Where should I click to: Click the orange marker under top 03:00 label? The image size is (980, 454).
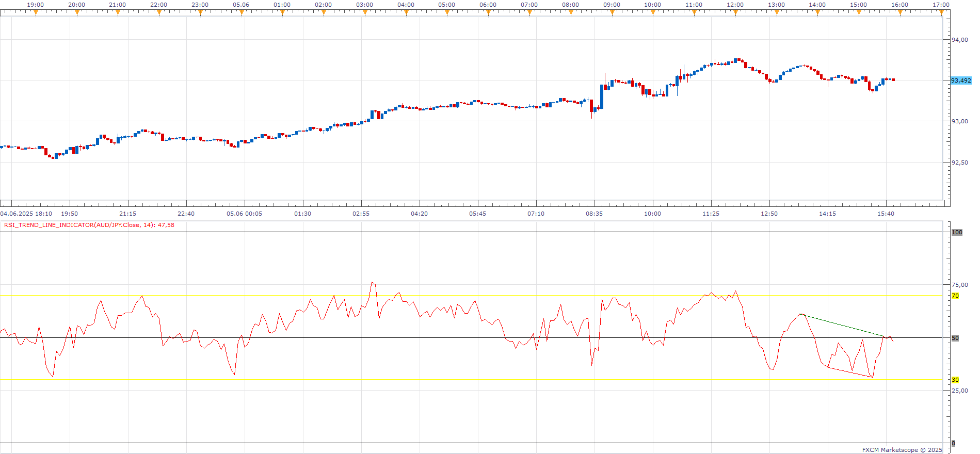pyautogui.click(x=365, y=13)
